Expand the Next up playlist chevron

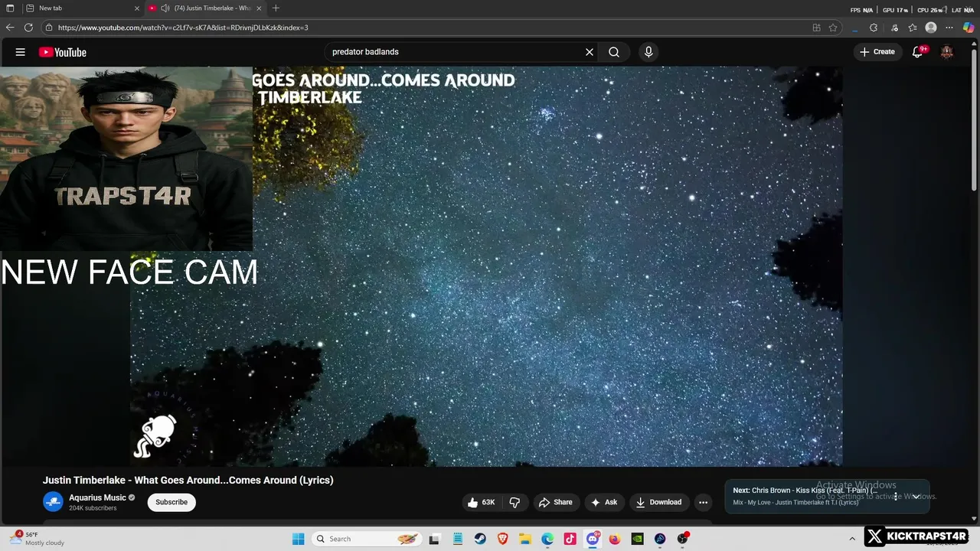[916, 496]
